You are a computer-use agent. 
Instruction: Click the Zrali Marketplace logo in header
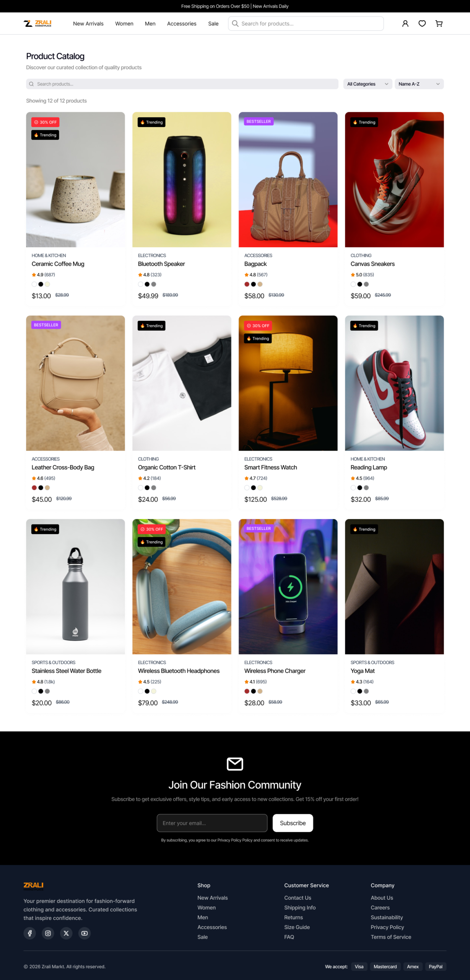click(37, 23)
